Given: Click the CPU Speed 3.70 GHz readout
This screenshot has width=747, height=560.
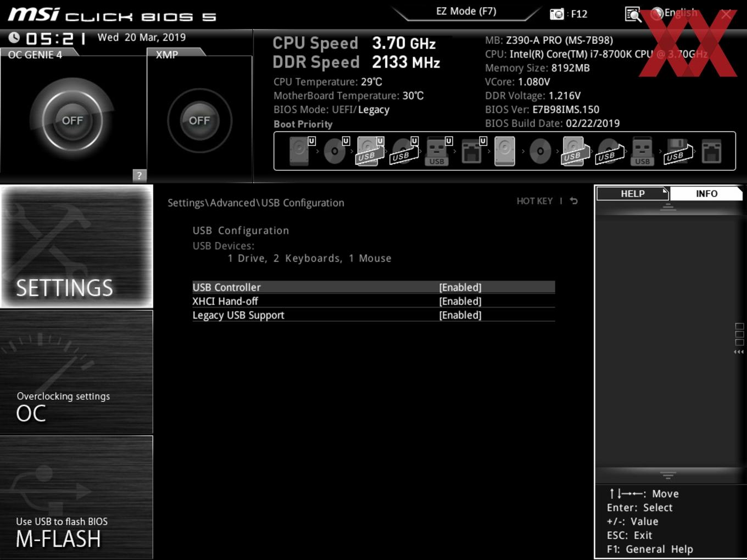Looking at the screenshot, I should (x=354, y=43).
